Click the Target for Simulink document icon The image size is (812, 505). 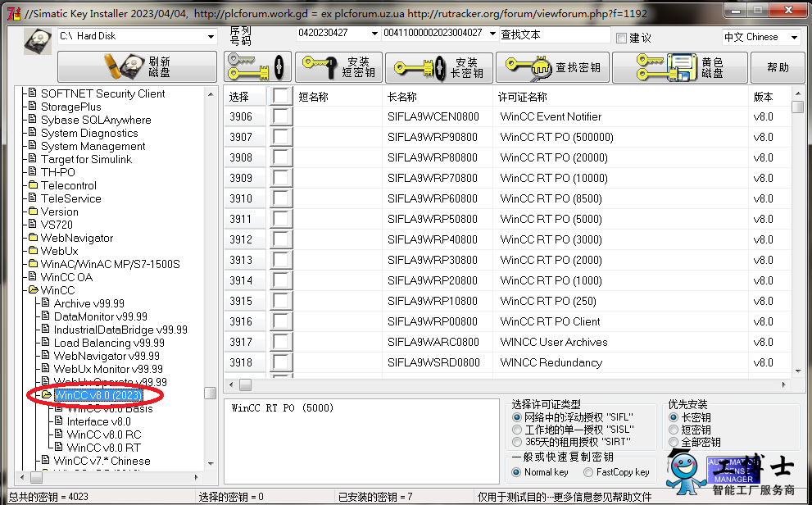[x=33, y=158]
